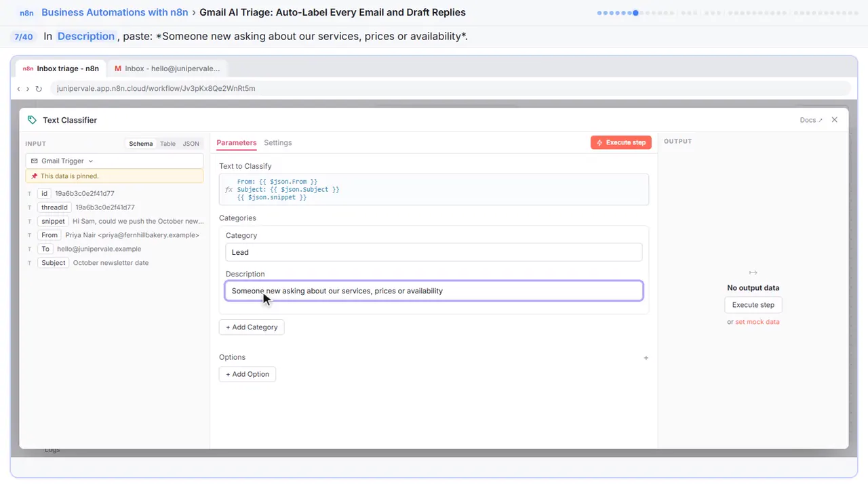This screenshot has height=488, width=868.
Task: Close the Text Classifier panel
Action: click(835, 120)
